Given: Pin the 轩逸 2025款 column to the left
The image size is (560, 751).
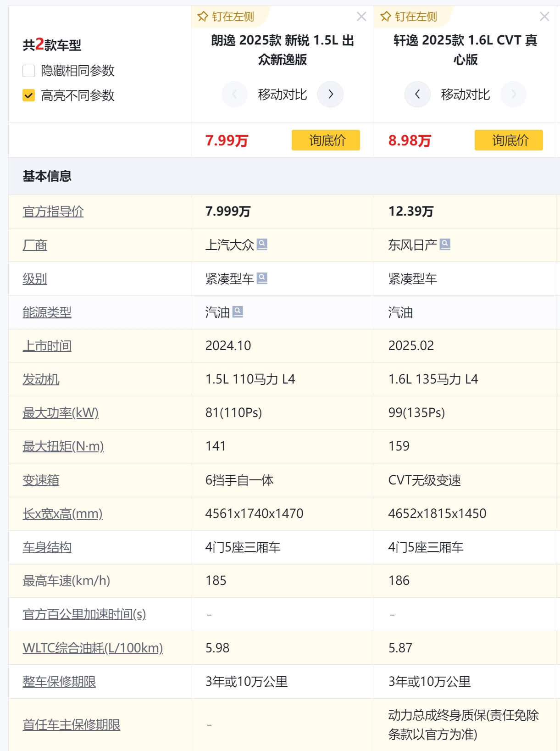Looking at the screenshot, I should point(409,17).
